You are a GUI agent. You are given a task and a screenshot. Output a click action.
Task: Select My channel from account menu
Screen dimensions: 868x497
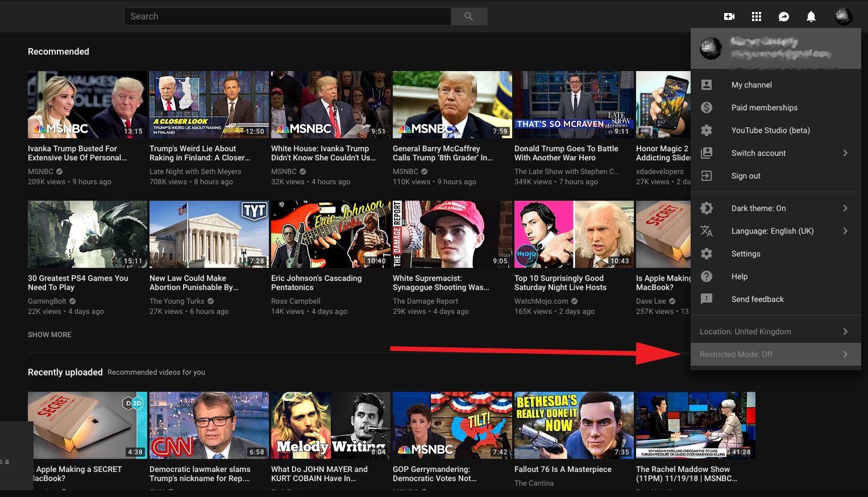coord(751,85)
